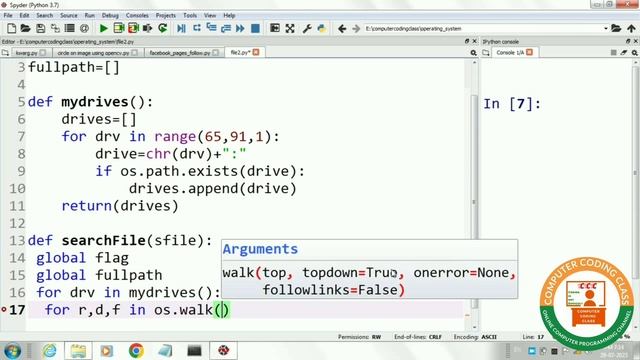Image resolution: width=640 pixels, height=360 pixels.
Task: Run current cell icon
Action: (x=119, y=28)
